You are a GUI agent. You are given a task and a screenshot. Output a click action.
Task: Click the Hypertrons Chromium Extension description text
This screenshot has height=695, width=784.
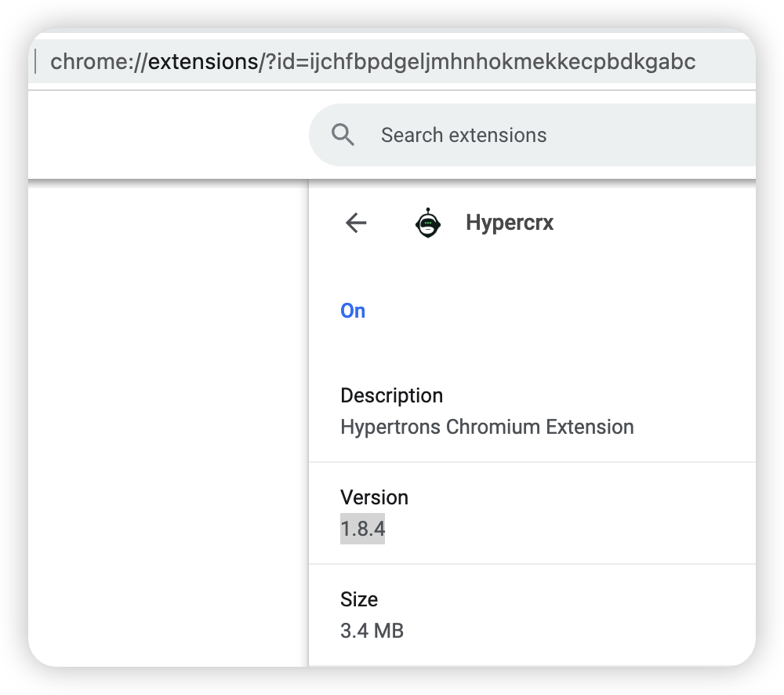click(x=487, y=427)
